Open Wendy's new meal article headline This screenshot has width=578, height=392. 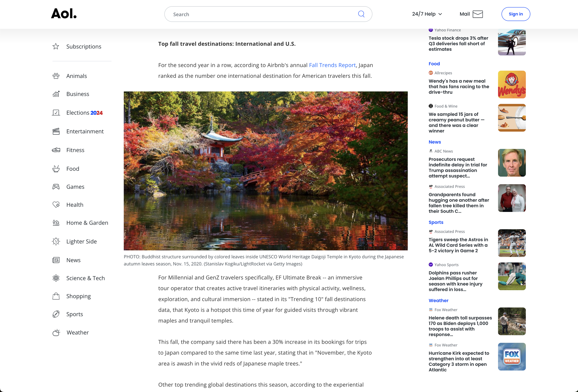459,86
